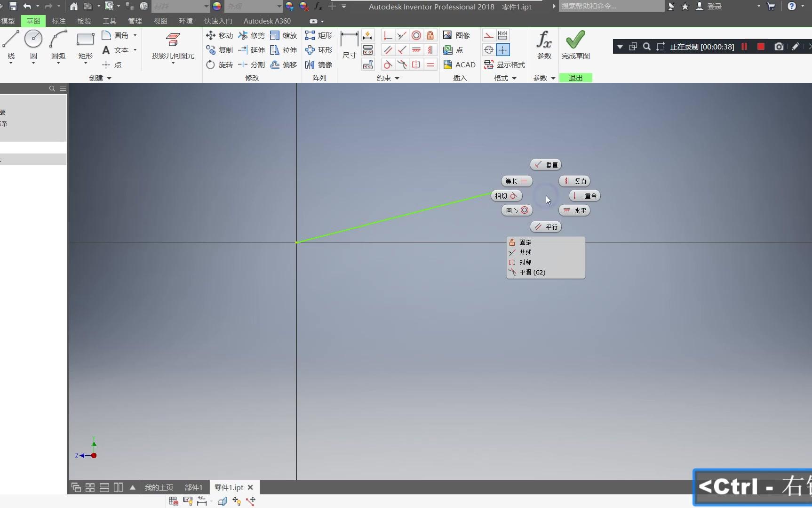Stop the screen recording red button

[x=761, y=47]
